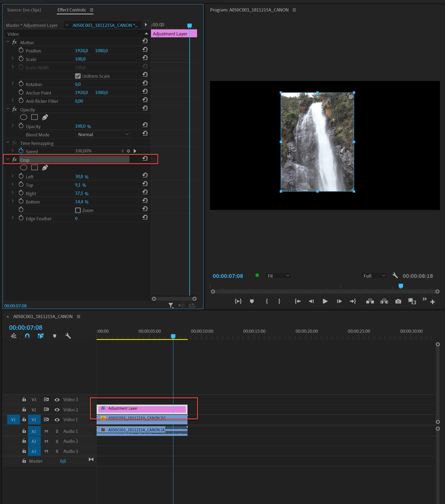Click the Settings wrench in the Program monitor
The height and width of the screenshot is (504, 445).
click(x=395, y=275)
